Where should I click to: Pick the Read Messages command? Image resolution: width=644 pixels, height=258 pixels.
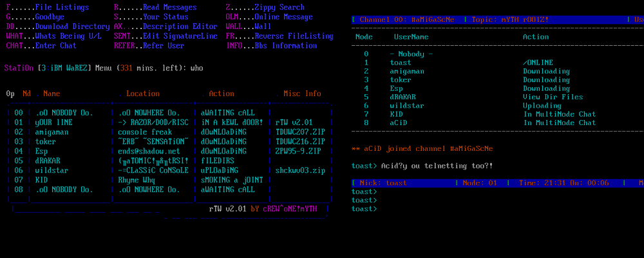coord(155,7)
